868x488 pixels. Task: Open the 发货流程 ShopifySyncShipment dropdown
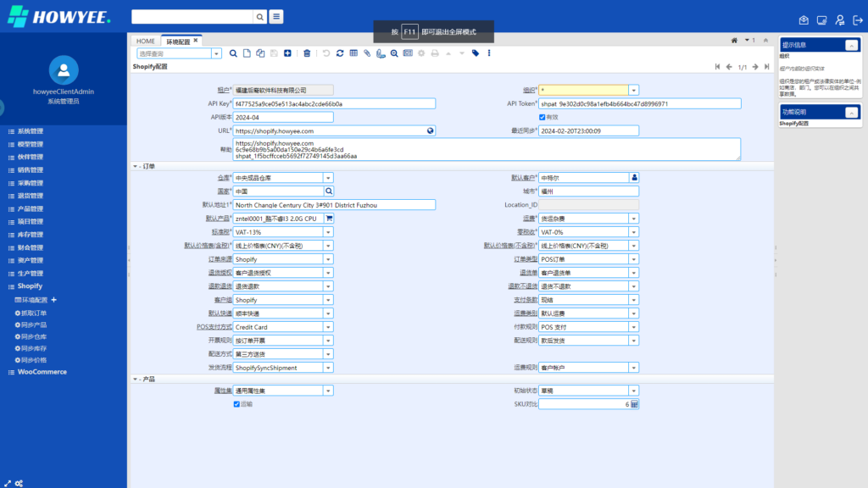pos(328,368)
